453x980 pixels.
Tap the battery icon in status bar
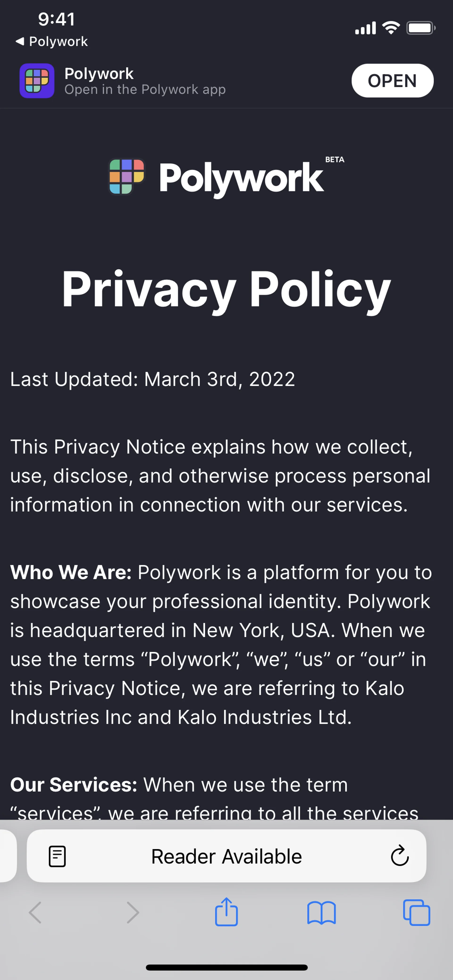coord(421,28)
